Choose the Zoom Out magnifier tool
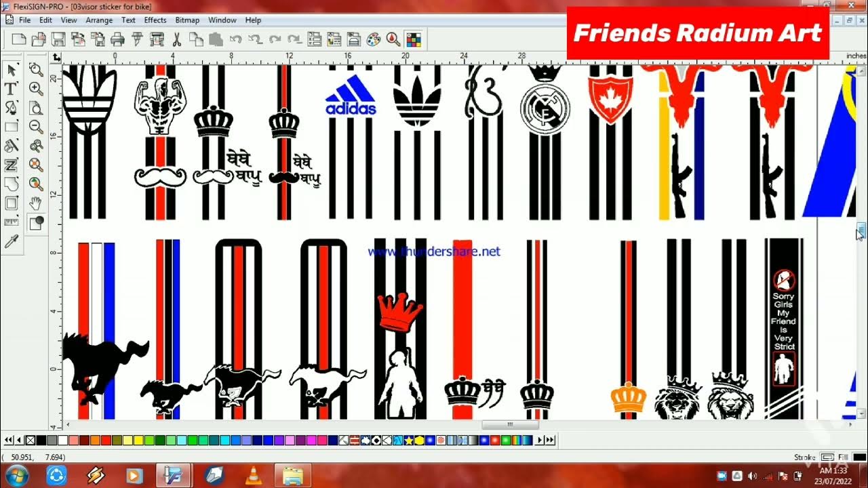The width and height of the screenshot is (868, 488). tap(36, 127)
